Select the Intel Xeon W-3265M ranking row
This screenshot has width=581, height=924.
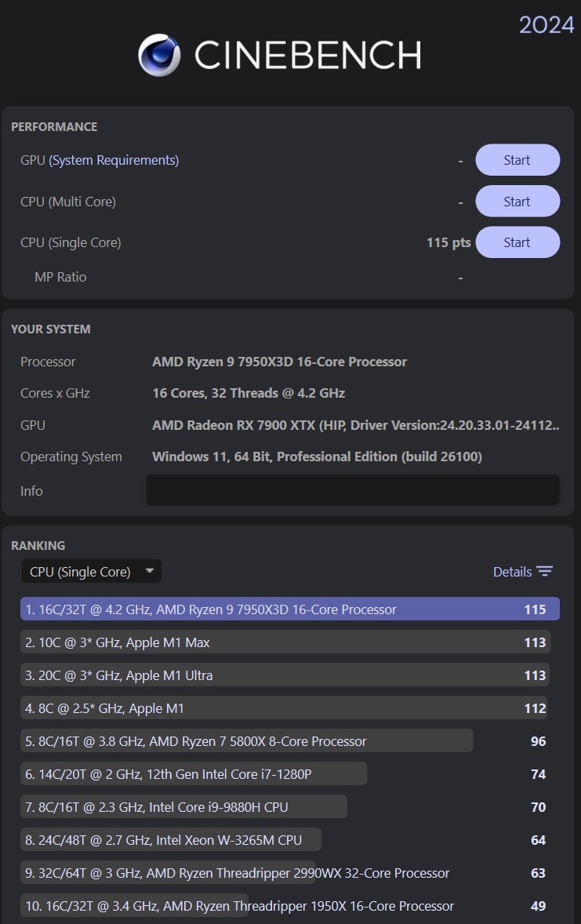171,840
